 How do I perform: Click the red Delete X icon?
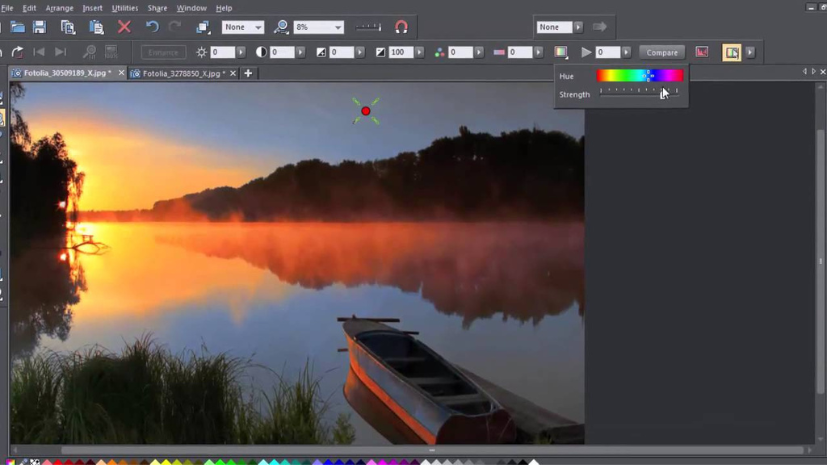coord(124,27)
